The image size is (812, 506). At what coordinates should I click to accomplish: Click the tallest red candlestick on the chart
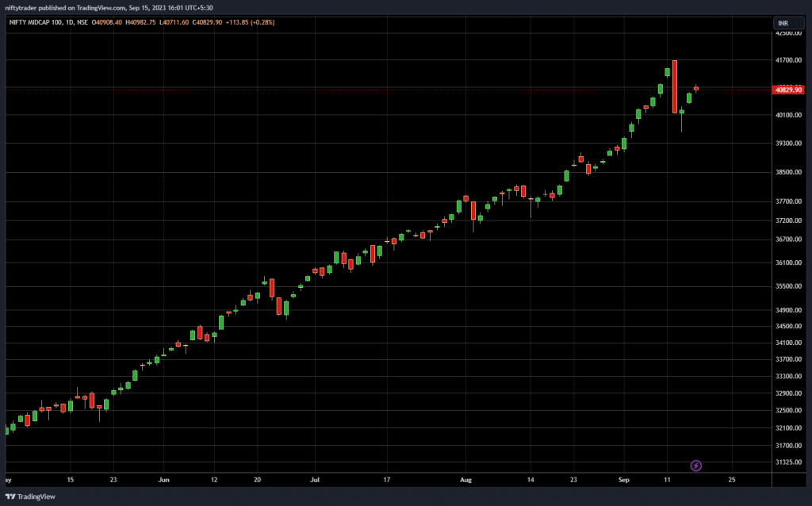point(675,86)
